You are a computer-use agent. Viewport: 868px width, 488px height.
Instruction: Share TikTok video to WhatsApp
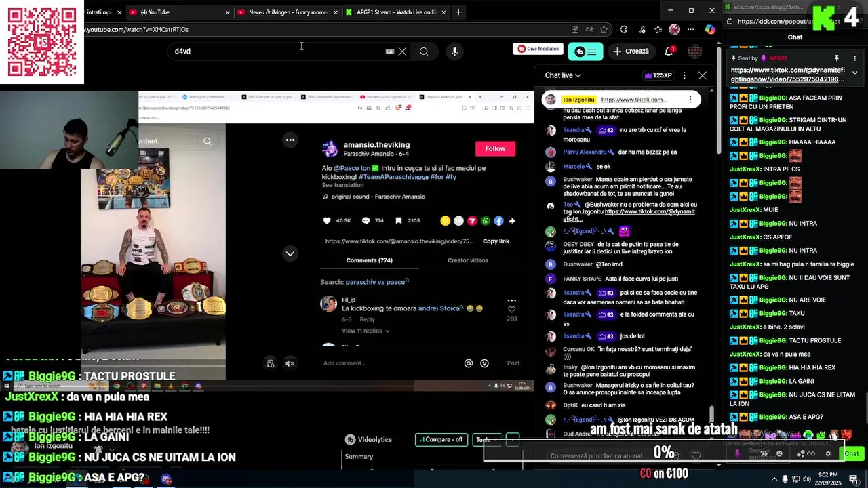pos(486,220)
